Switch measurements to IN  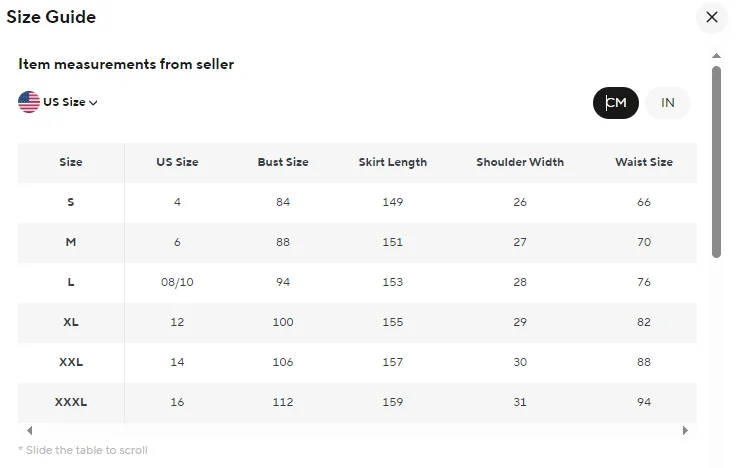[x=667, y=103]
